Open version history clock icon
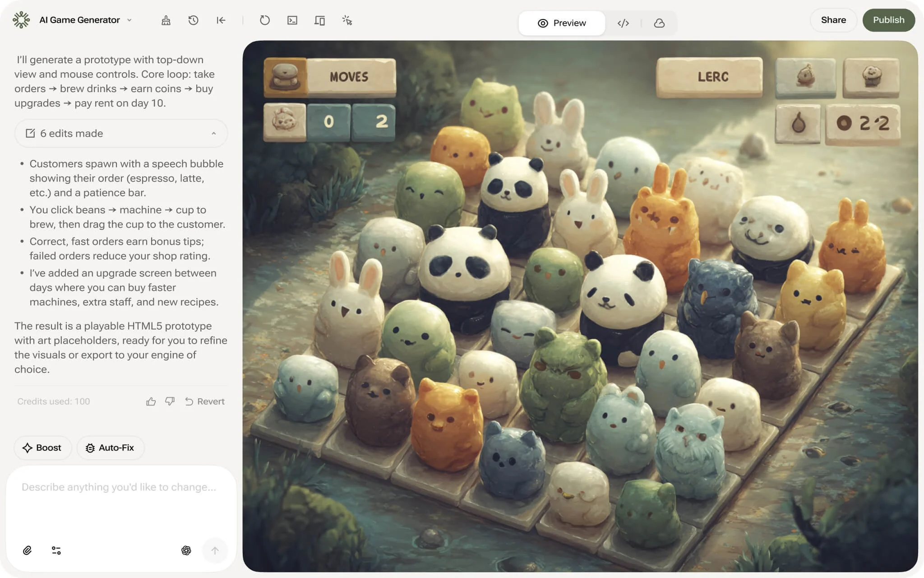The width and height of the screenshot is (924, 578). pos(193,20)
